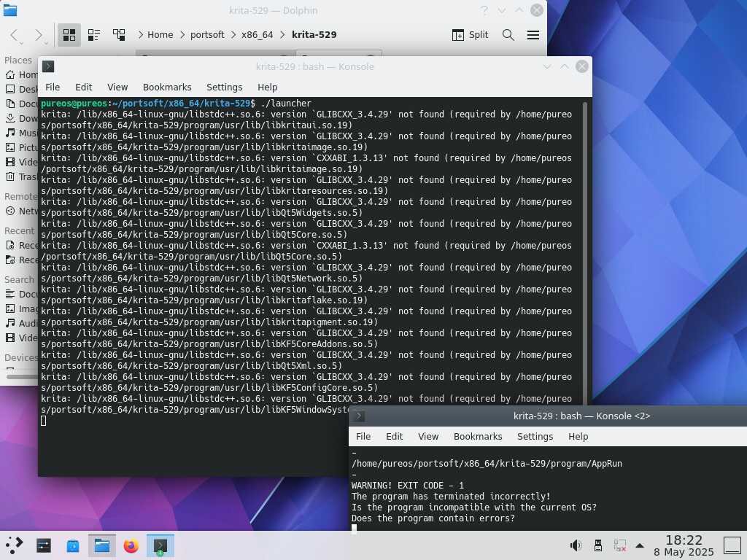This screenshot has width=747, height=560.
Task: Click the Konsole <2> title bar icon
Action: pos(359,416)
